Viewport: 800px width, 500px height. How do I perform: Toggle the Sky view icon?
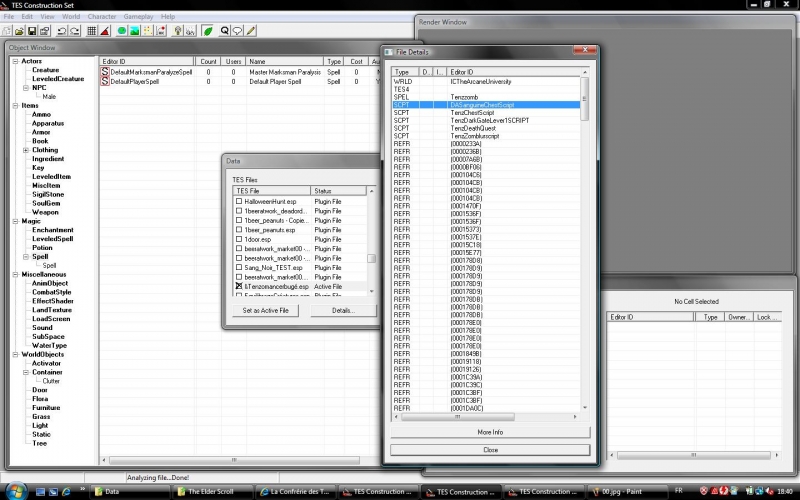point(190,31)
